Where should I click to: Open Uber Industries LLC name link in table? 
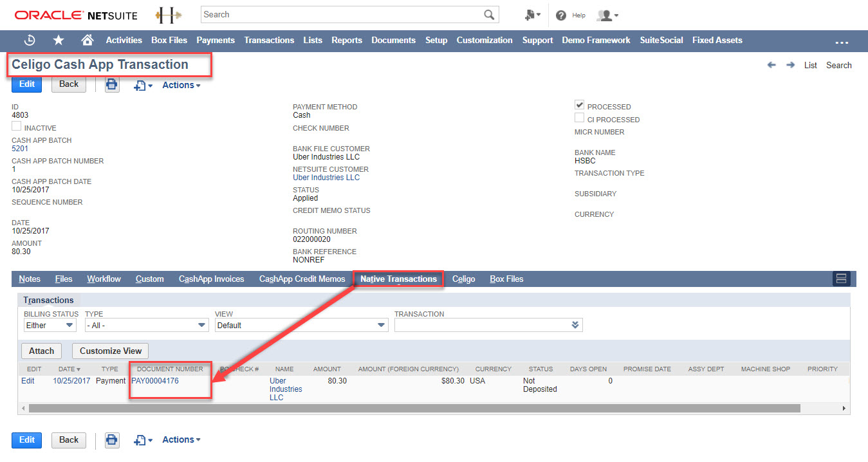286,389
